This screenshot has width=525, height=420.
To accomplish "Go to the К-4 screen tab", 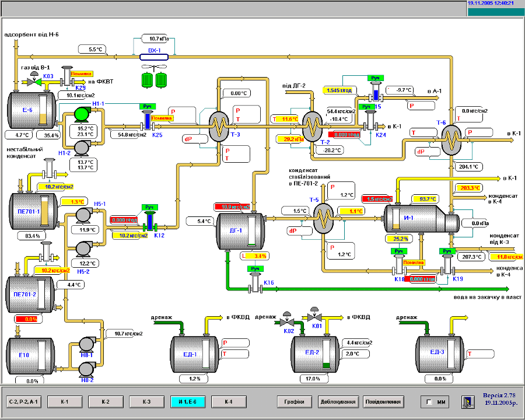I will pyautogui.click(x=228, y=401).
